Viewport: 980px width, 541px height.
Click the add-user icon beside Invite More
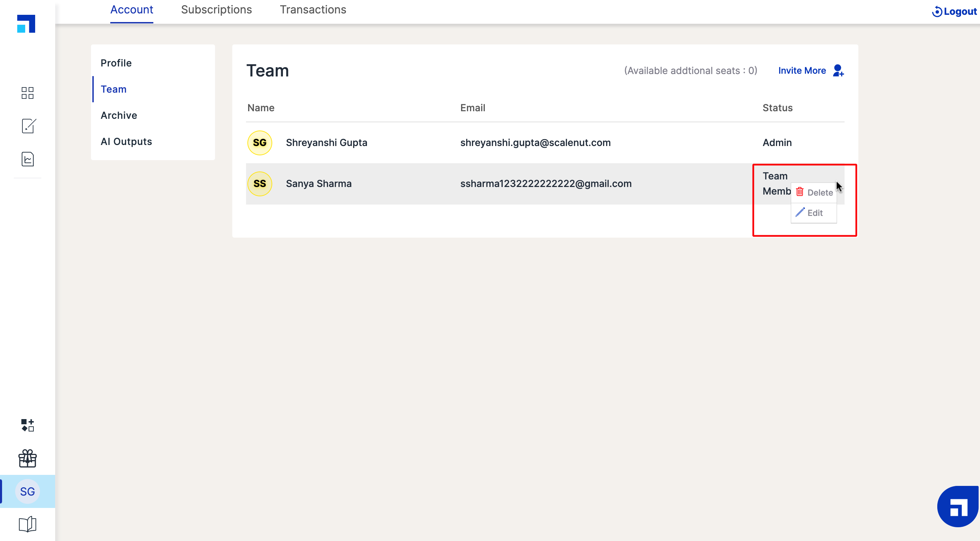point(838,70)
